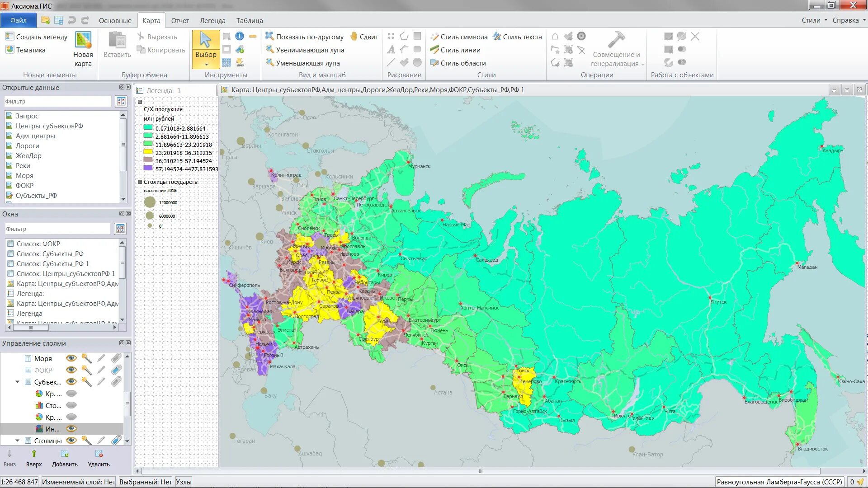This screenshot has width=868, height=488.
Task: Click Совмещение и генерализация hammer icon
Action: (616, 40)
